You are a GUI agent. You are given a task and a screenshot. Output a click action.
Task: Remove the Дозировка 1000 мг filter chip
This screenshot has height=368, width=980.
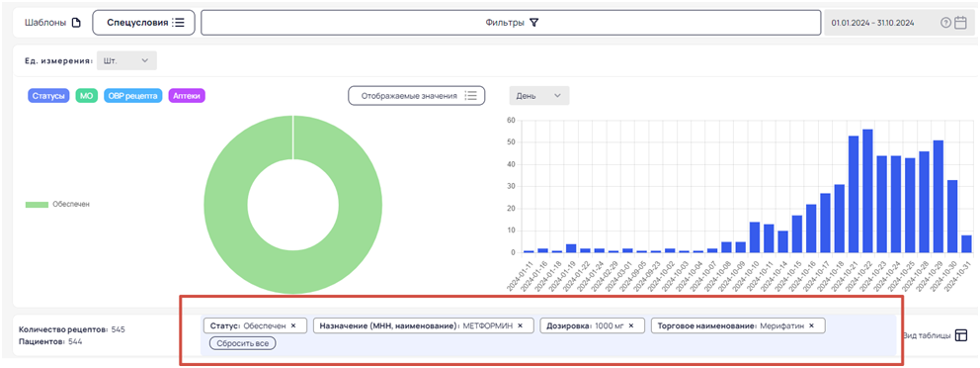tap(630, 325)
